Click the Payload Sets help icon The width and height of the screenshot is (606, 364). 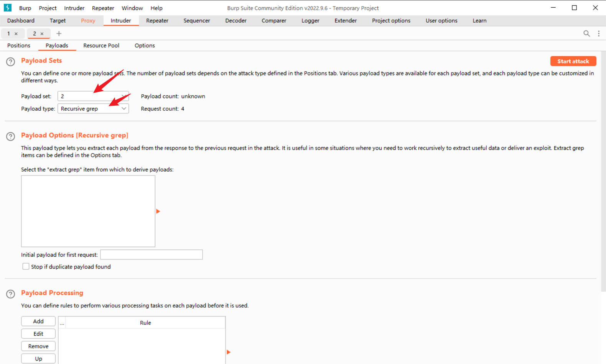coord(11,62)
